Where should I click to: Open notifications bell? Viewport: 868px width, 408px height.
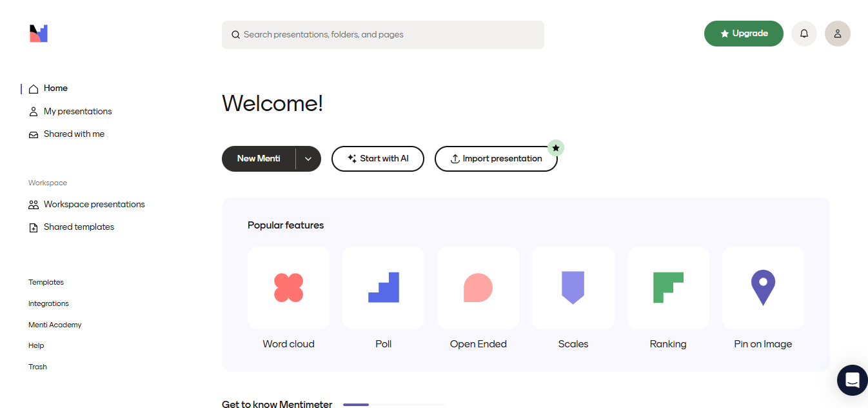coord(804,34)
